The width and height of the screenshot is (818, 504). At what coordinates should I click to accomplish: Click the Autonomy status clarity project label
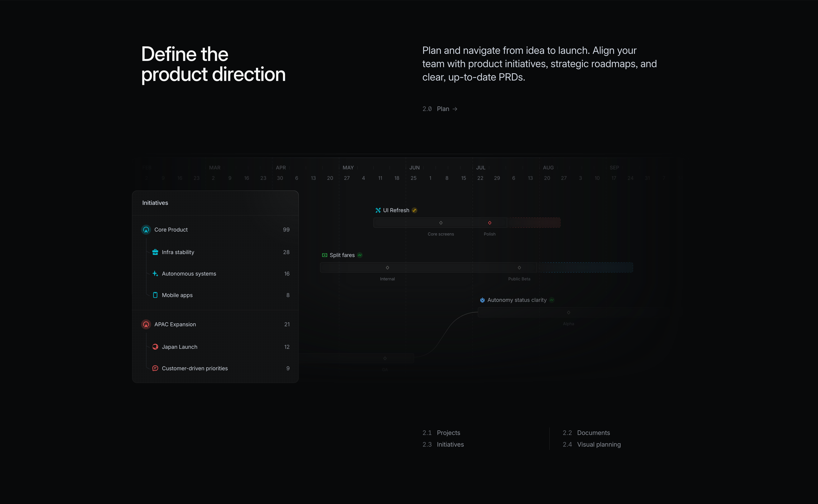tap(517, 300)
